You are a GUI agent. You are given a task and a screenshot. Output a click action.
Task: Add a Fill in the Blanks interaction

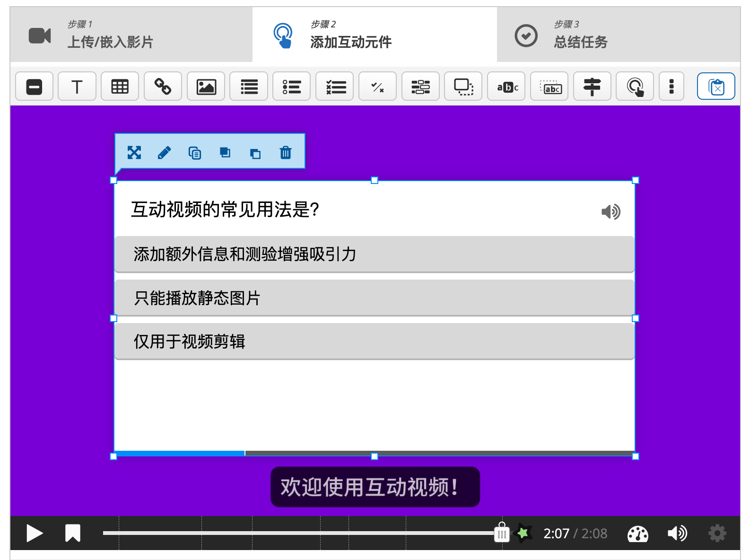tap(420, 86)
